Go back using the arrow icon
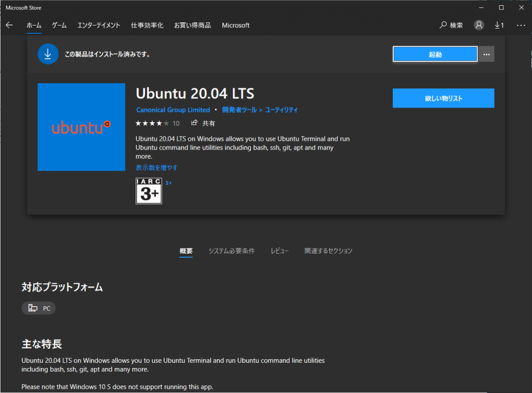Image resolution: width=532 pixels, height=393 pixels. pos(9,25)
